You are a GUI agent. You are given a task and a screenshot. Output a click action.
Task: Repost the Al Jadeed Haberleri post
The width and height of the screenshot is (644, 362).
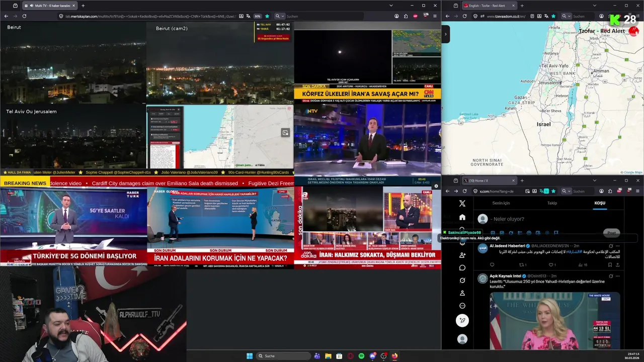(x=521, y=265)
